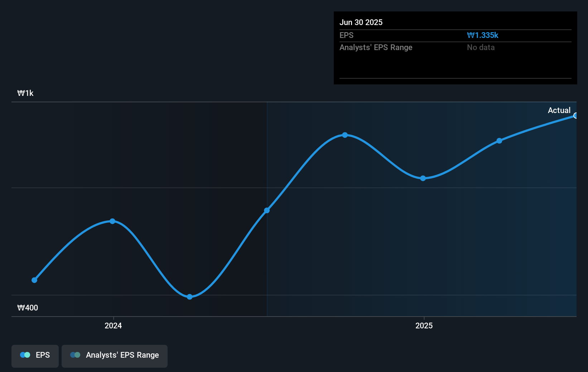Click the first EPS data point on the left
The image size is (588, 372).
34,280
